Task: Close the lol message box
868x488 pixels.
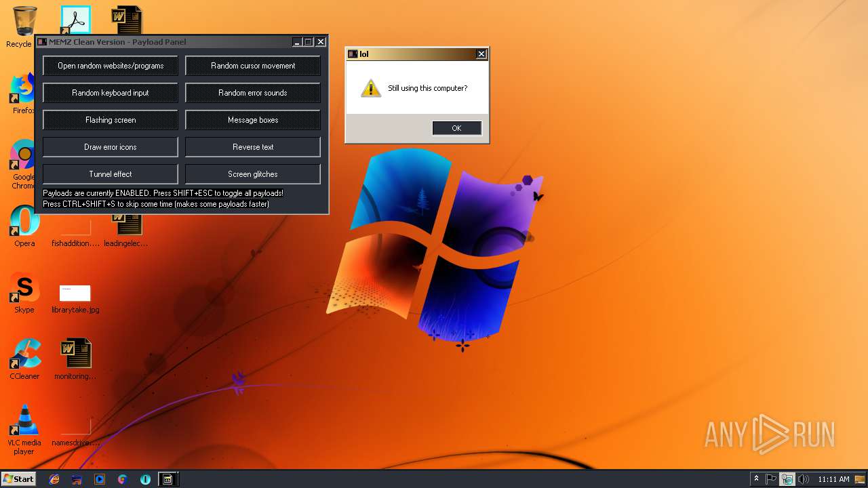Action: click(481, 54)
